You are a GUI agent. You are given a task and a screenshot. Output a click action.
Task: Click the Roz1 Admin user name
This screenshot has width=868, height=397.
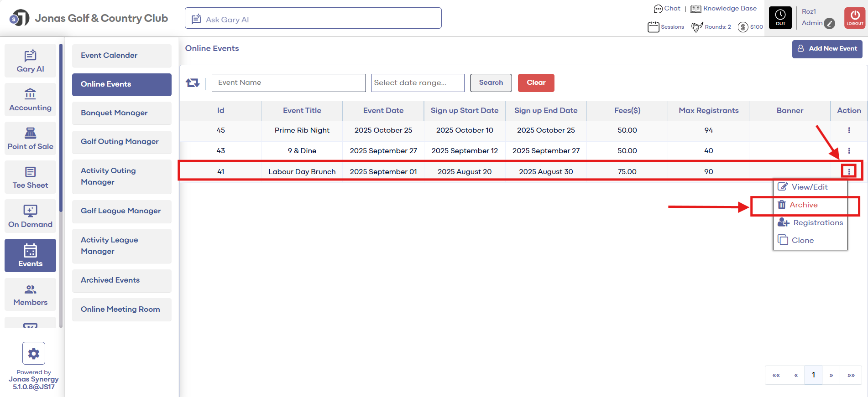coord(812,17)
